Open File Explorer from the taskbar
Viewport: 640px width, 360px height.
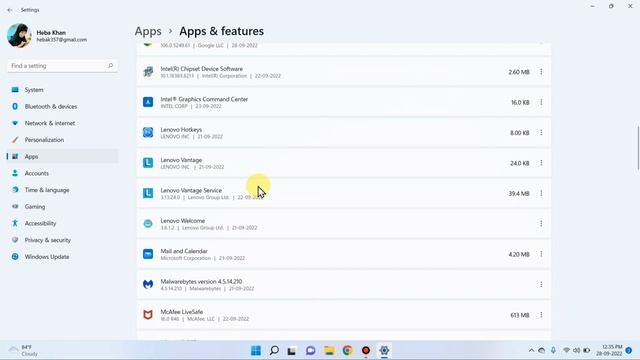point(329,351)
